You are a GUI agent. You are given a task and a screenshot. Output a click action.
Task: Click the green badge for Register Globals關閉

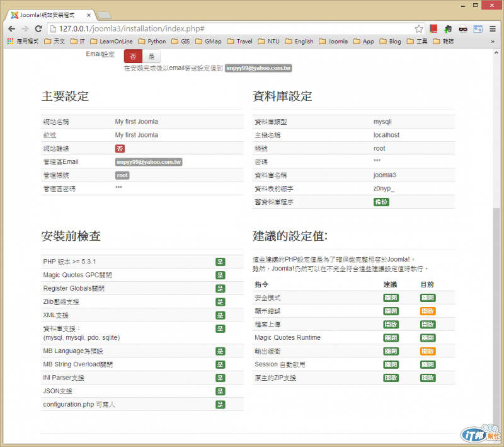(x=220, y=289)
